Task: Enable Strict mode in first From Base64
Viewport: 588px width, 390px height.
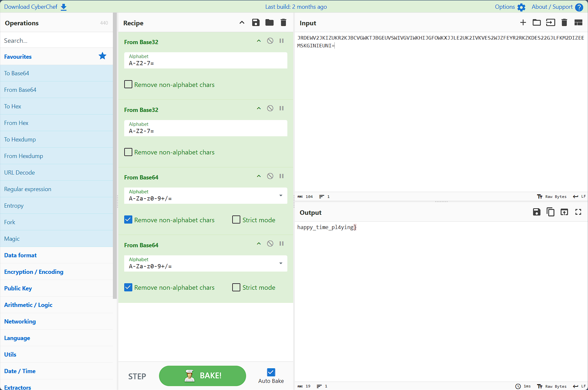Action: (x=236, y=220)
